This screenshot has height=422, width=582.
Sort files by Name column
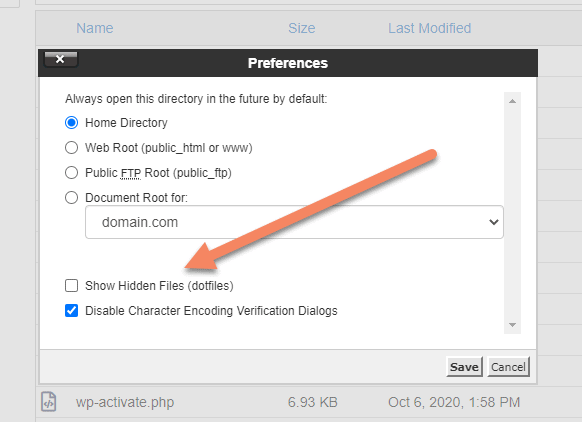tap(95, 28)
